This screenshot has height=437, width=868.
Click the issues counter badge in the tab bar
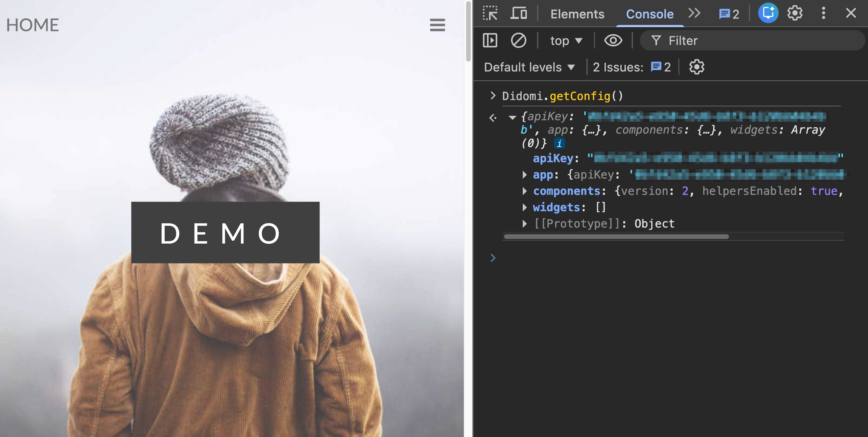pyautogui.click(x=729, y=14)
